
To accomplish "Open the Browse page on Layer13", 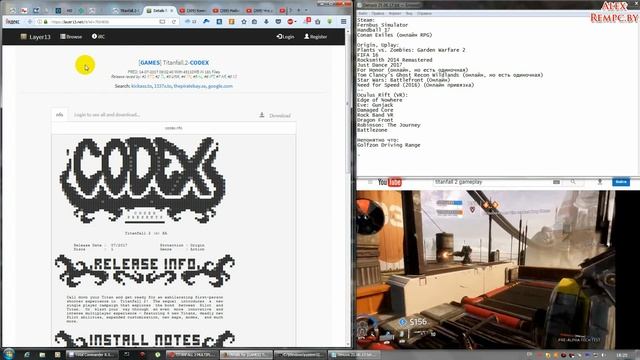I will [71, 37].
